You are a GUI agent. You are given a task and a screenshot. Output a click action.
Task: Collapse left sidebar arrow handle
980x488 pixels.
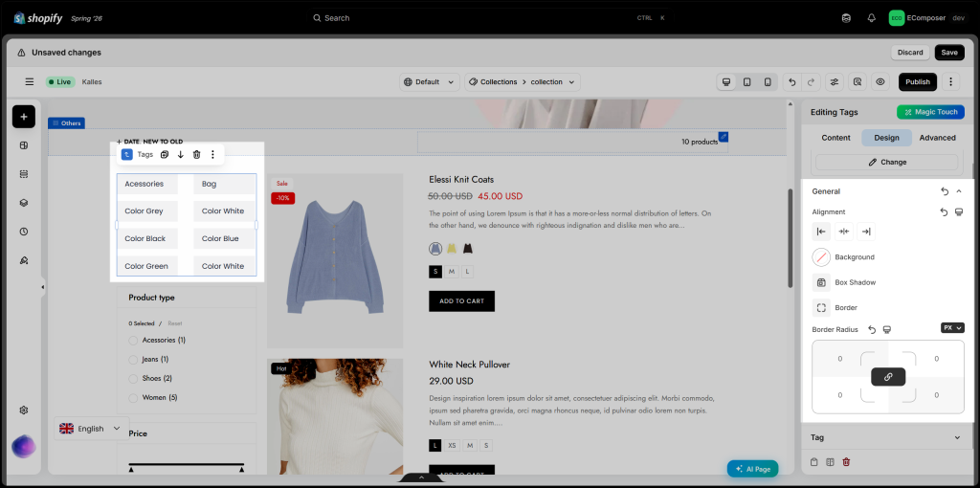[x=42, y=287]
